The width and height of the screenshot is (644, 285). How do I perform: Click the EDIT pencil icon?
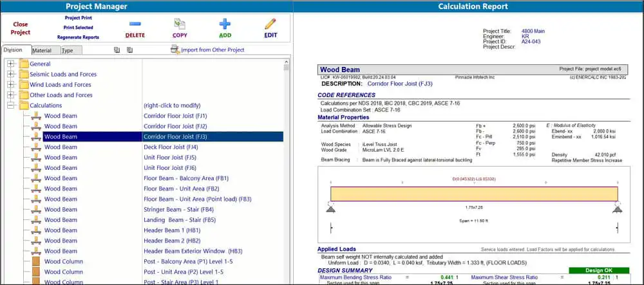[270, 24]
